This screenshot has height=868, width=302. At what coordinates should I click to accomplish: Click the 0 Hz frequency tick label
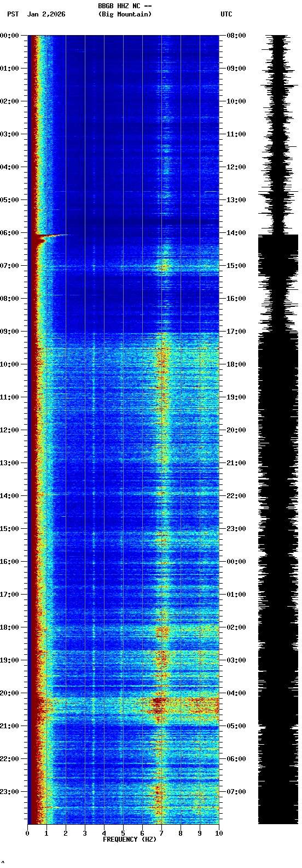tap(27, 833)
